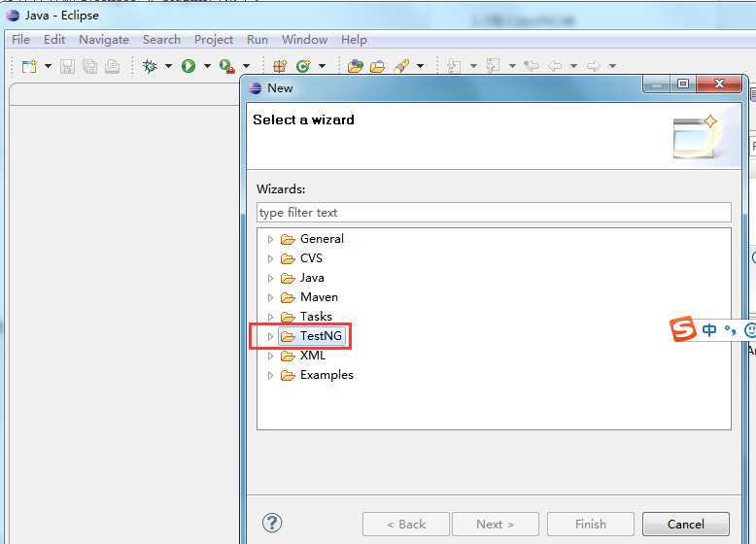Click the Save toolbar icon
This screenshot has width=756, height=544.
(67, 66)
